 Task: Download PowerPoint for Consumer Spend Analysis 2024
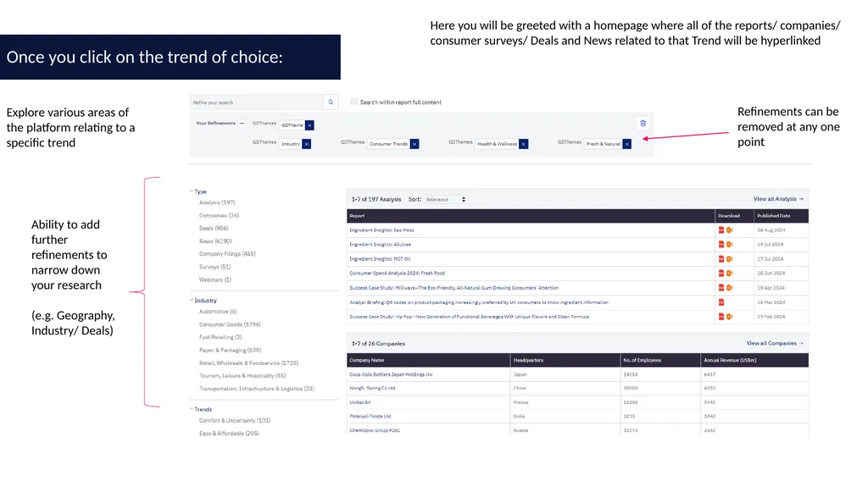(730, 273)
